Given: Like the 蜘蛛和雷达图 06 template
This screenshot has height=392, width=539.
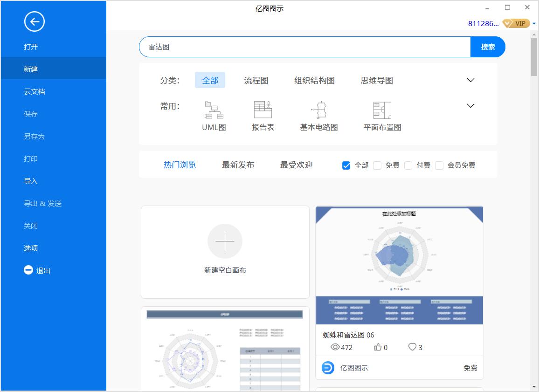Looking at the screenshot, I should [378, 347].
